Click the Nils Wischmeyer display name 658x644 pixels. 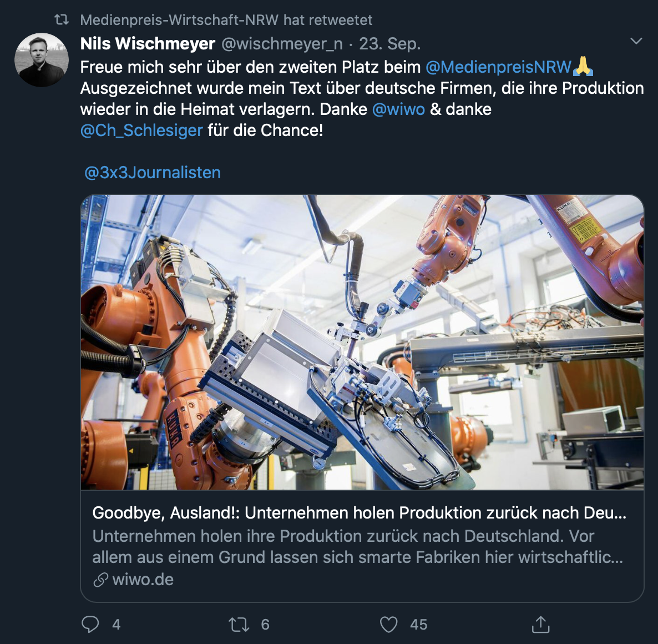pyautogui.click(x=148, y=43)
